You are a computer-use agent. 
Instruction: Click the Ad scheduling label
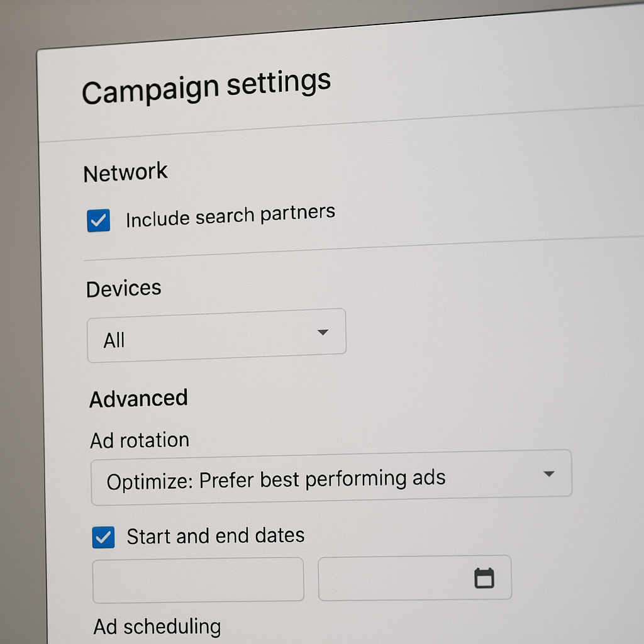[x=157, y=626]
